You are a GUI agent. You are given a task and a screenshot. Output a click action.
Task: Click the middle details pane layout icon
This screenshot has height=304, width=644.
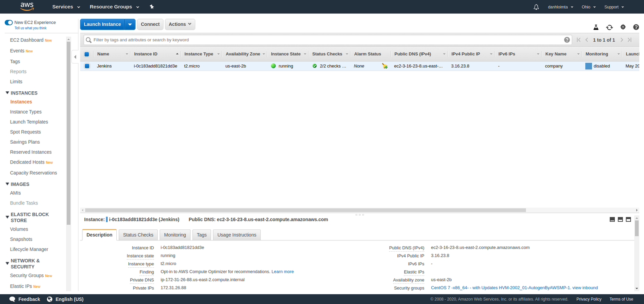[620, 220]
